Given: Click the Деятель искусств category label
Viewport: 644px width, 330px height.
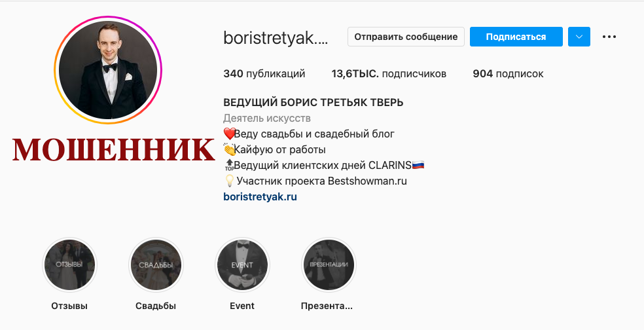Looking at the screenshot, I should 267,119.
